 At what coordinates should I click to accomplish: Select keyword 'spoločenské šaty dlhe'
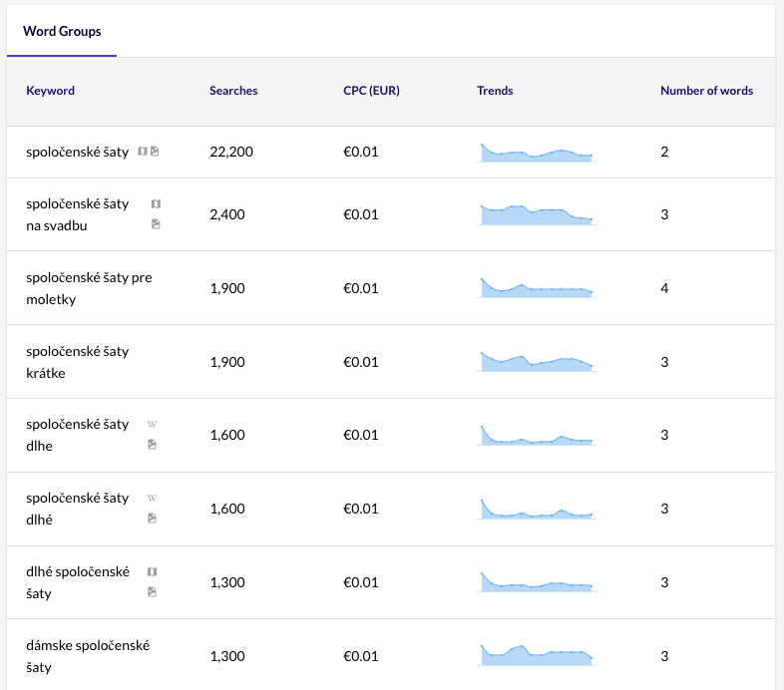78,435
